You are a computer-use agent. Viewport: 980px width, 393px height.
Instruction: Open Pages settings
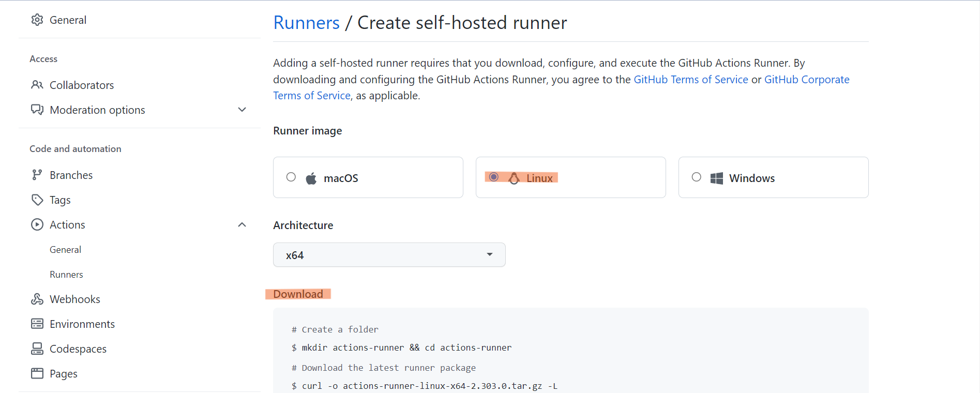click(64, 373)
